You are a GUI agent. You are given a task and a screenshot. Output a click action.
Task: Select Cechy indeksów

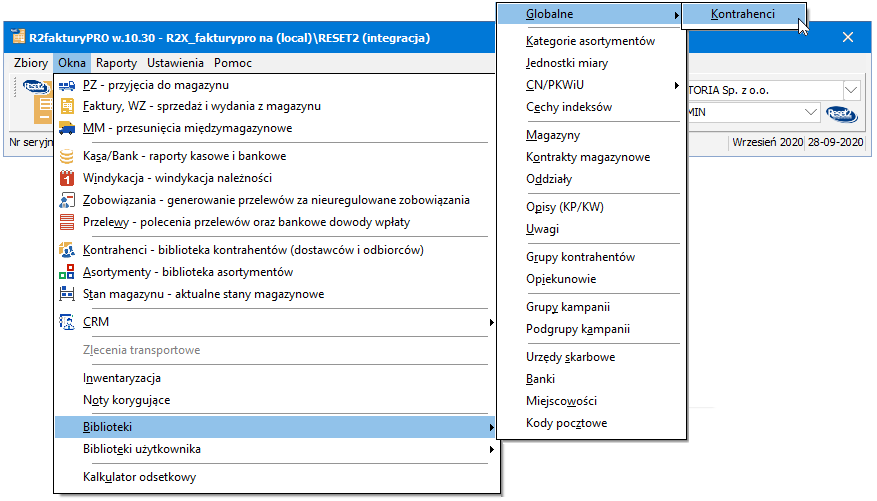click(590, 107)
